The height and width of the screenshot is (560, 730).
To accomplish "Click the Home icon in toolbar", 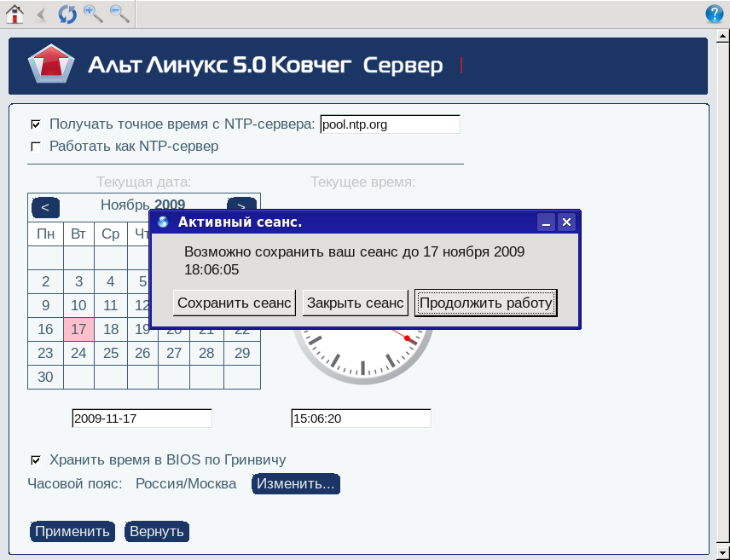I will [14, 14].
